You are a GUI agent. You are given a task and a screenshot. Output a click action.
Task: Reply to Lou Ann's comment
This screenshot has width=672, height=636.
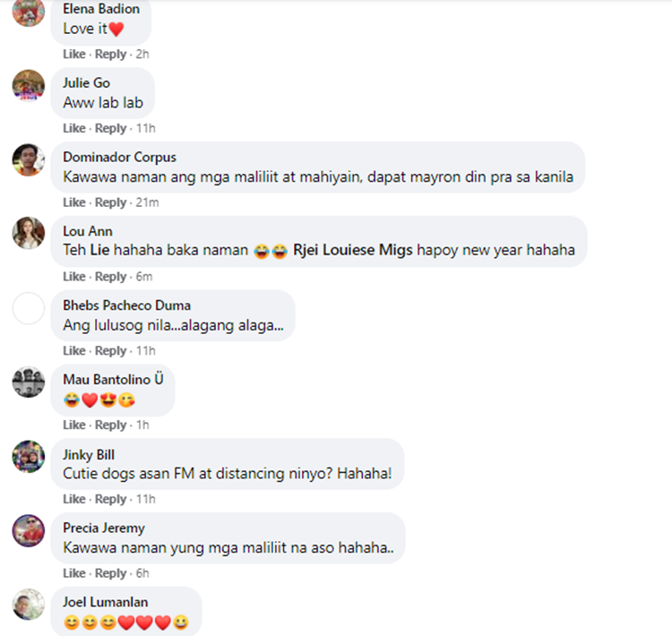[x=111, y=276]
